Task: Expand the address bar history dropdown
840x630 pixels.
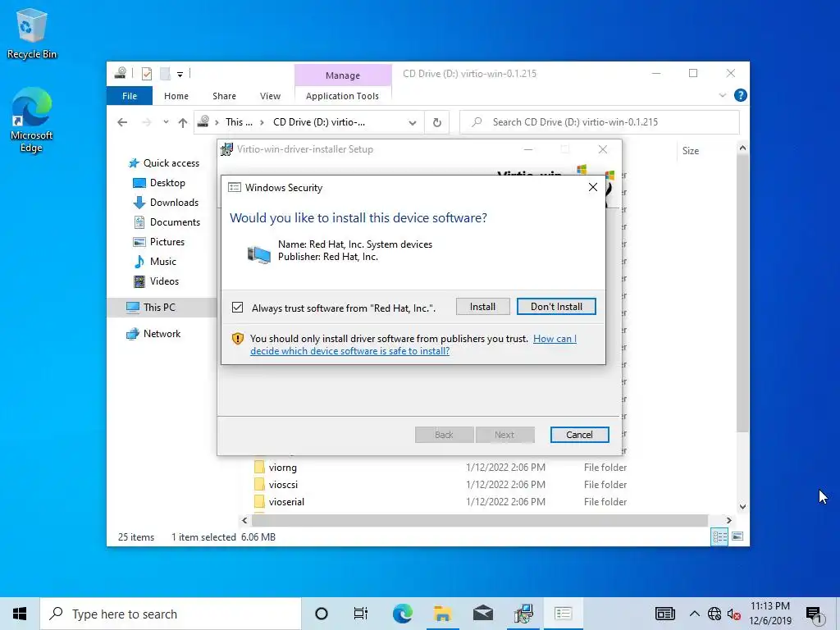Action: pos(412,123)
